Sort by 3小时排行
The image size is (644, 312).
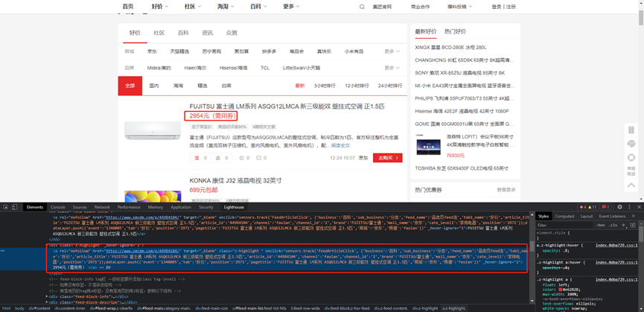coord(325,86)
